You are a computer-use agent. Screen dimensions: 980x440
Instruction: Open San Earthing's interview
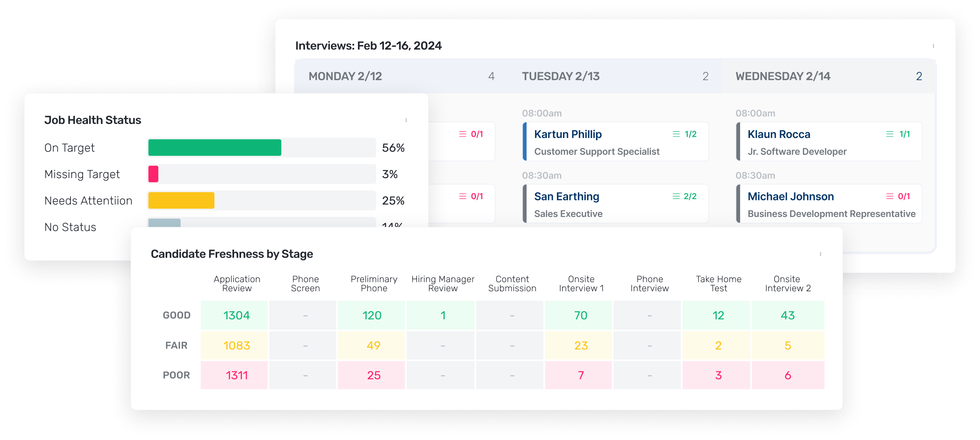tap(566, 197)
